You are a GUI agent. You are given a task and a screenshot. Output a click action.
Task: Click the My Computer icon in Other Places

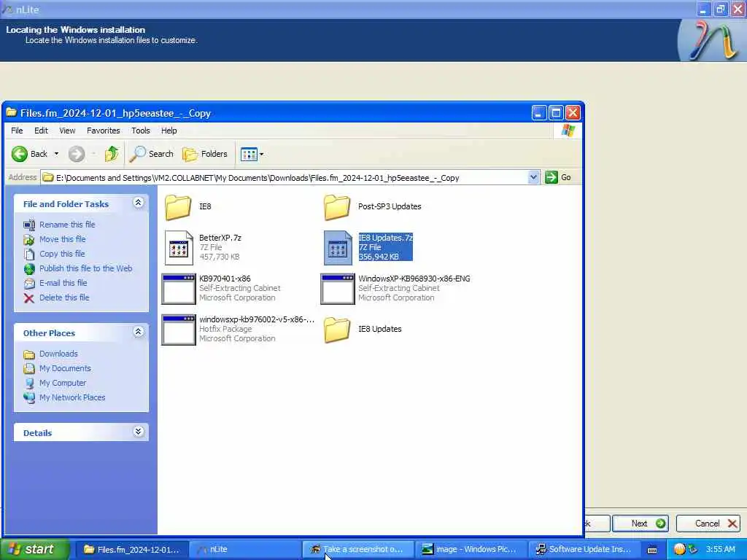pos(29,384)
